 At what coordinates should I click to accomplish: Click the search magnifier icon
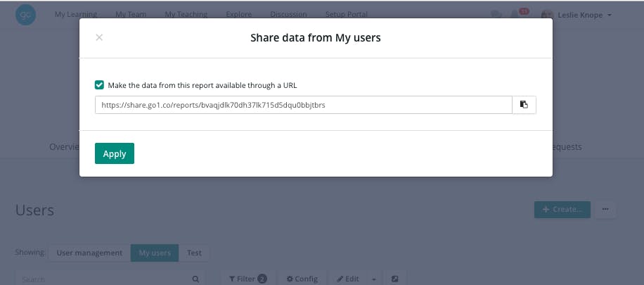(196, 279)
